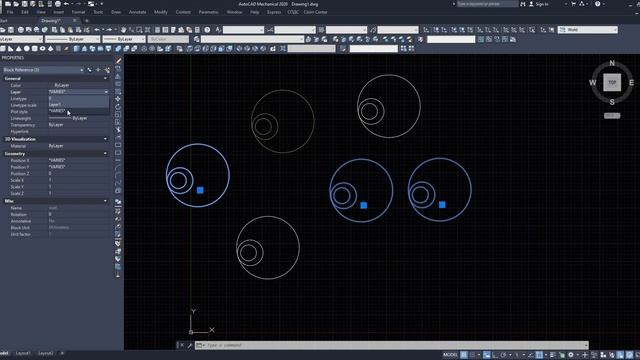Viewport: 640px width, 360px height.
Task: Click the Rotation value in Misc
Action: pos(78,214)
